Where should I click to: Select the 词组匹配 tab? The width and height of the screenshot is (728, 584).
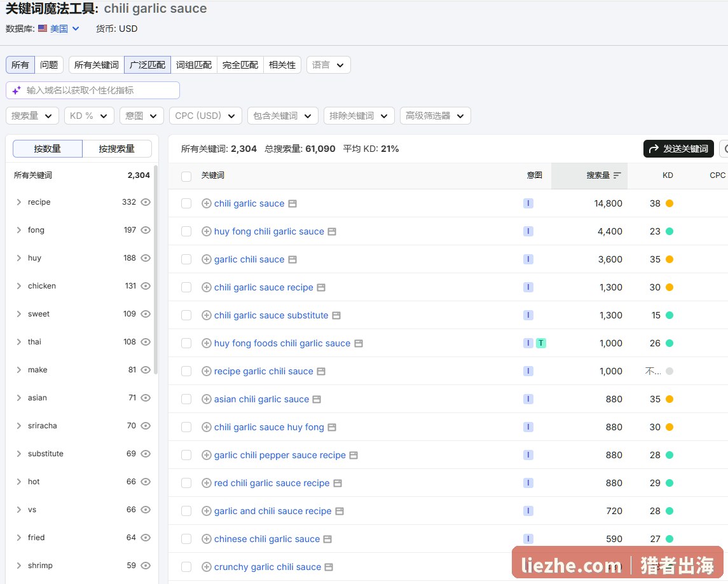pos(194,65)
